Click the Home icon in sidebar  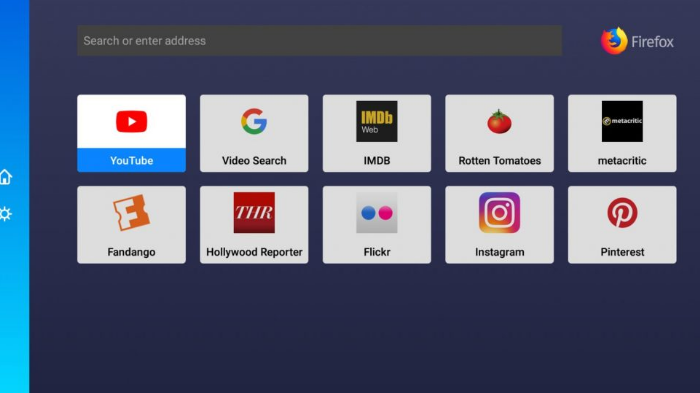pos(5,177)
